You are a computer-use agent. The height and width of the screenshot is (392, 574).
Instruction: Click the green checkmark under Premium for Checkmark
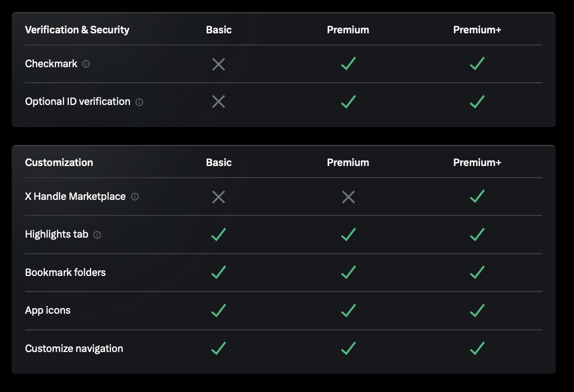coord(348,64)
